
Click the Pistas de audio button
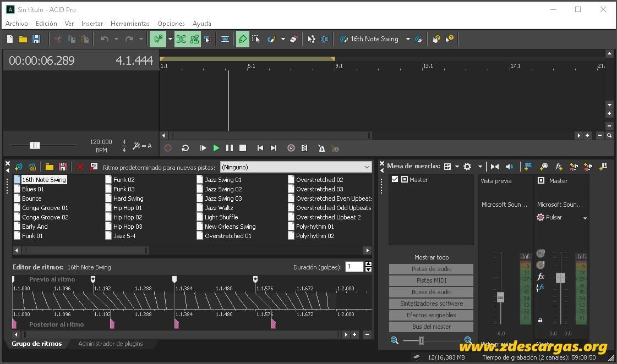tap(432, 269)
